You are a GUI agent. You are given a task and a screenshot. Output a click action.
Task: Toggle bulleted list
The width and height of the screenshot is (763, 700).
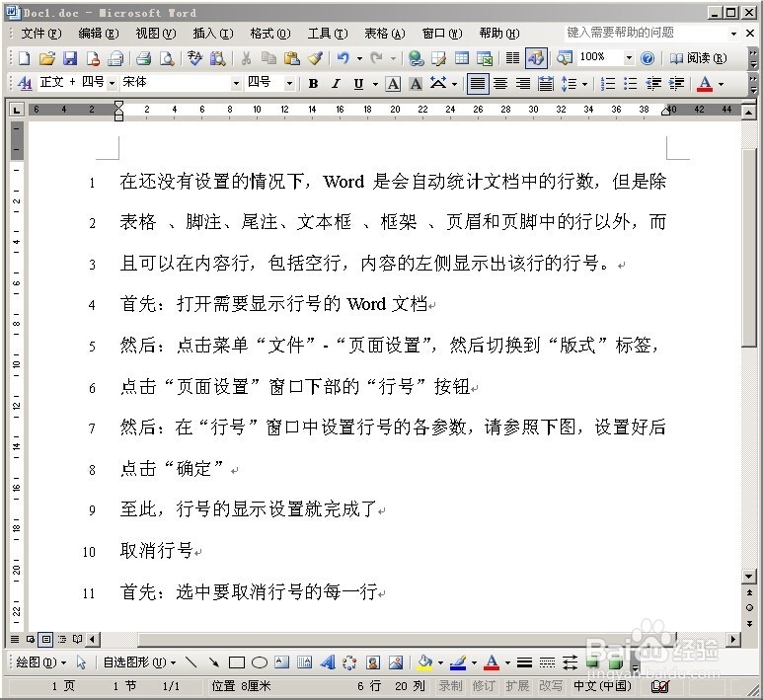[x=631, y=84]
